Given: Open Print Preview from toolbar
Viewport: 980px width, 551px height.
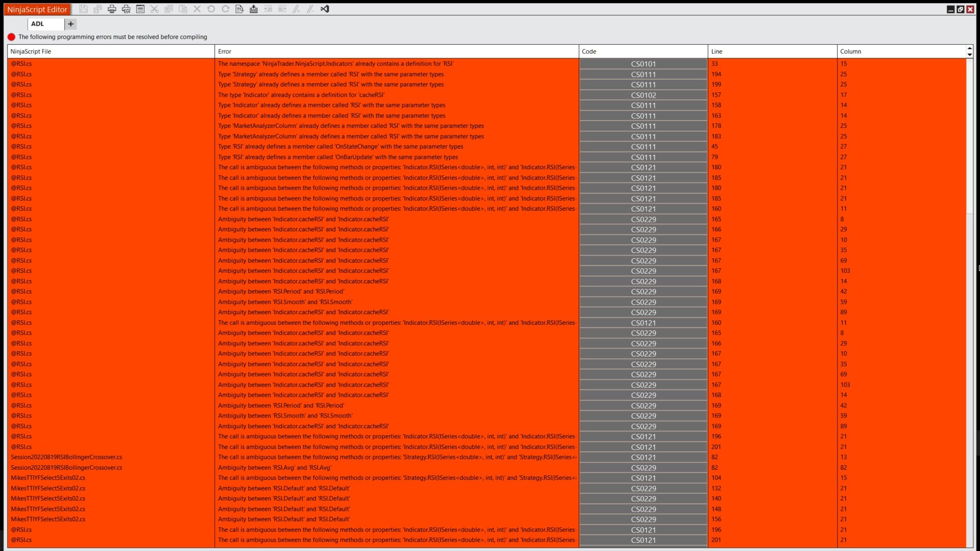Looking at the screenshot, I should tap(126, 9).
